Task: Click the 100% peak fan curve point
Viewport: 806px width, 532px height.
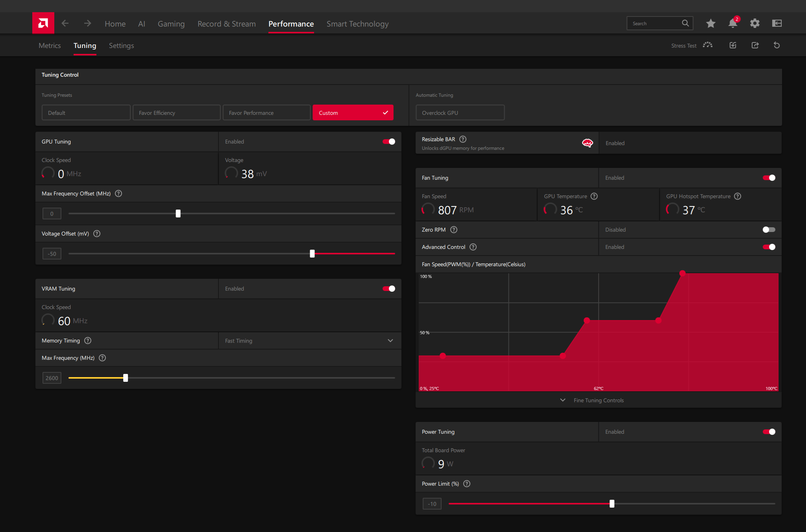Action: coord(682,273)
